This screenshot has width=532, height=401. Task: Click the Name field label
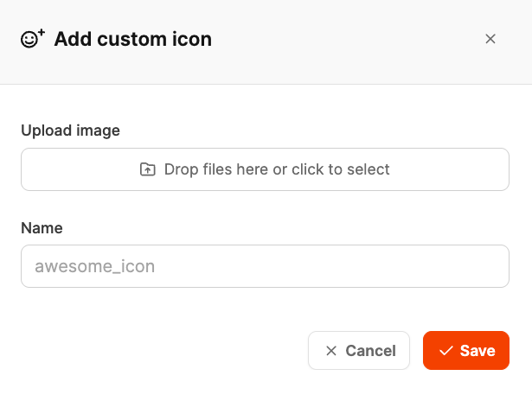pos(42,228)
